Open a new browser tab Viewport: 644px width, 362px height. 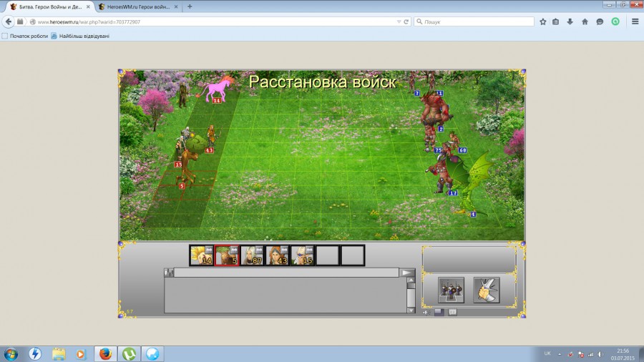click(190, 6)
